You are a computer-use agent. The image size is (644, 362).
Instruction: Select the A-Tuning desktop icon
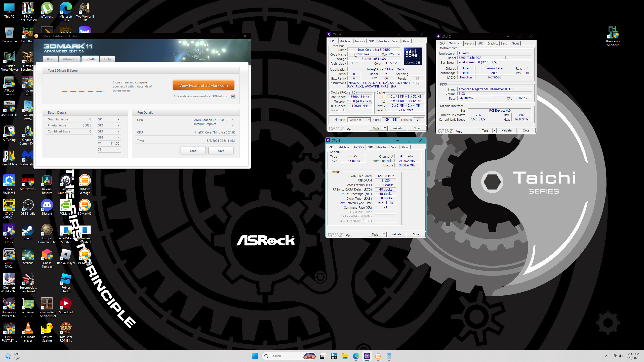click(9, 133)
